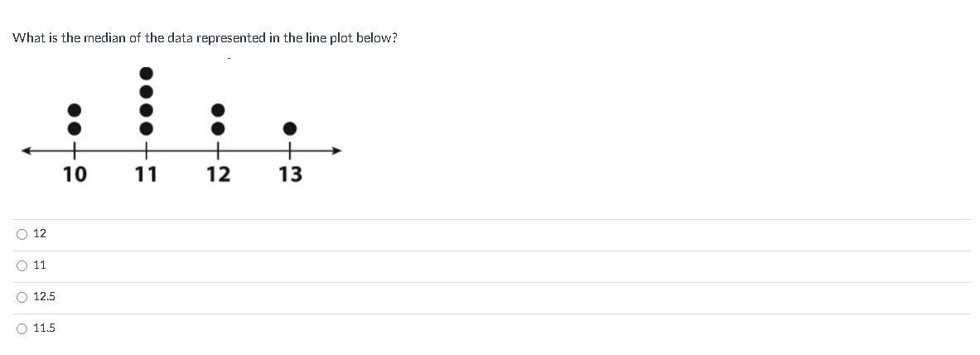Image resolution: width=980 pixels, height=355 pixels.
Task: Click the right arrowhead of the number line
Action: 336,151
